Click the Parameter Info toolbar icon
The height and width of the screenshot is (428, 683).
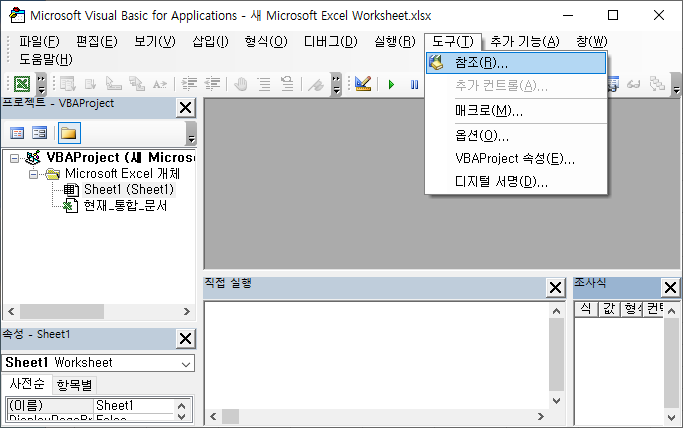coord(137,84)
